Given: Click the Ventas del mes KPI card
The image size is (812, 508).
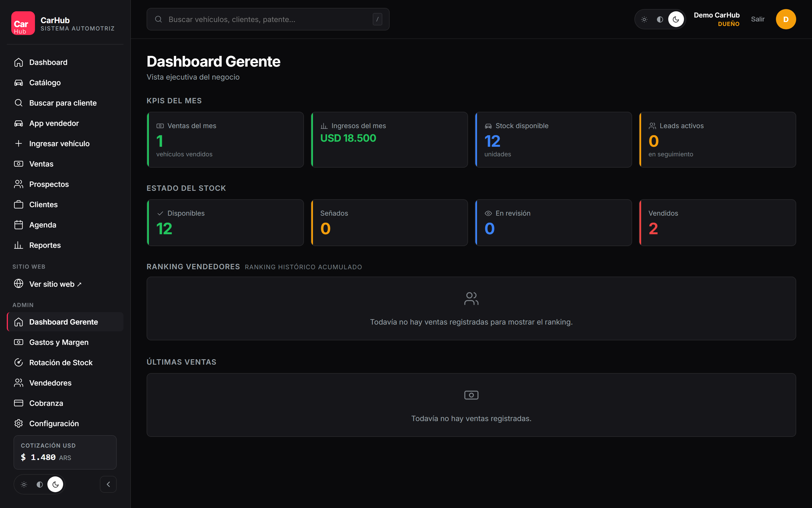Looking at the screenshot, I should 225,139.
